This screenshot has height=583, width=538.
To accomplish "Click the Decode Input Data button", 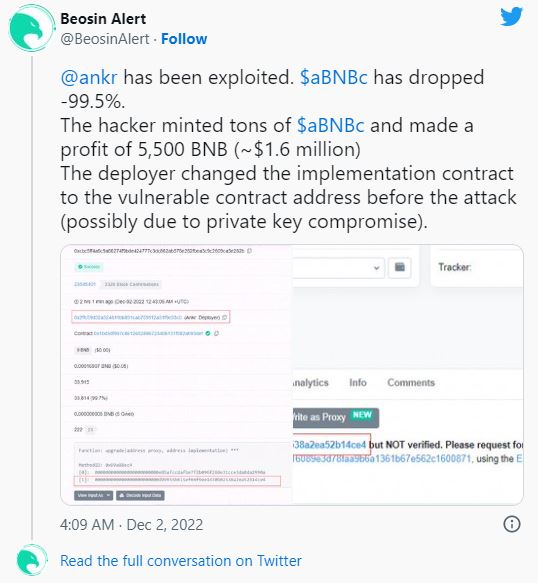I will click(x=140, y=495).
